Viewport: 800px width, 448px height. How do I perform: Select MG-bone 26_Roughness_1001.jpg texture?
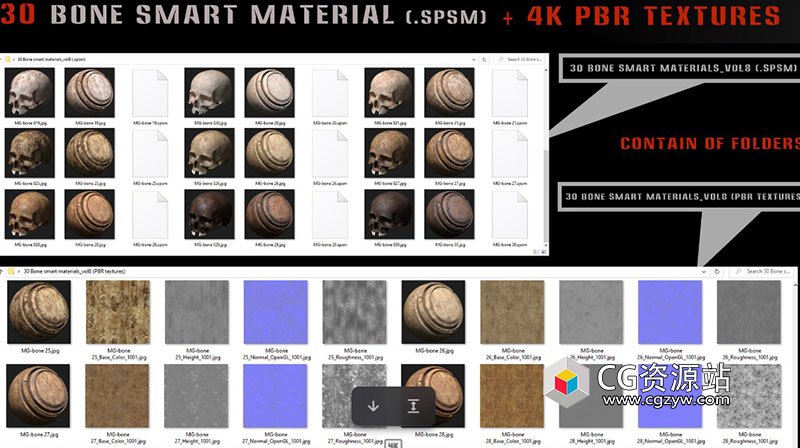(x=749, y=312)
